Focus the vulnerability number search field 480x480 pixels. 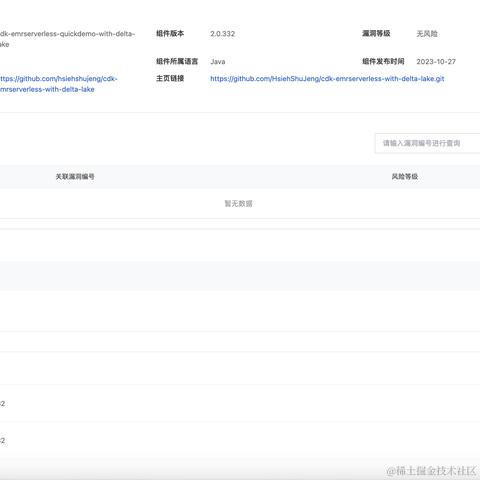[x=427, y=143]
